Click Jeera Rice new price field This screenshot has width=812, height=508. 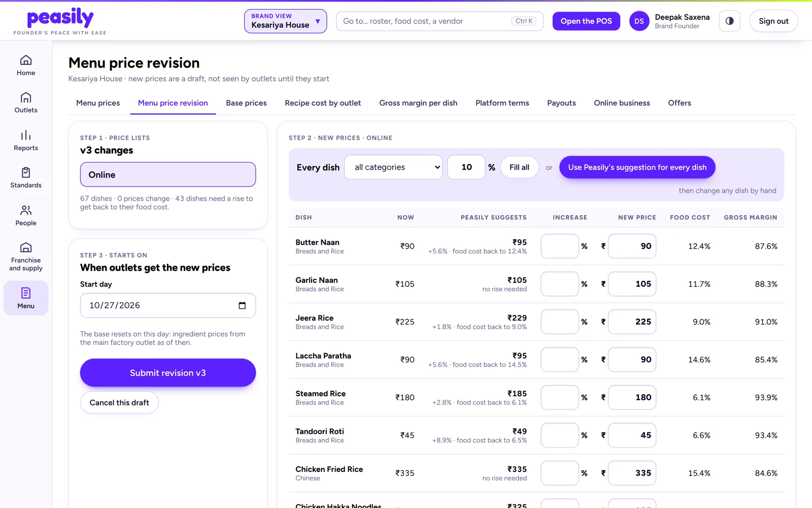coord(632,322)
